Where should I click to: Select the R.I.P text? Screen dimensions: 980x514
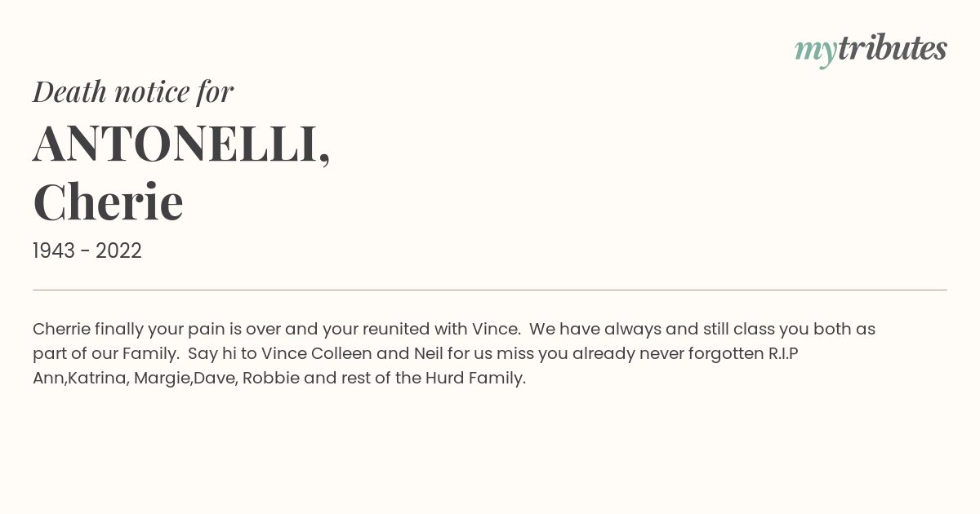pyautogui.click(x=783, y=354)
